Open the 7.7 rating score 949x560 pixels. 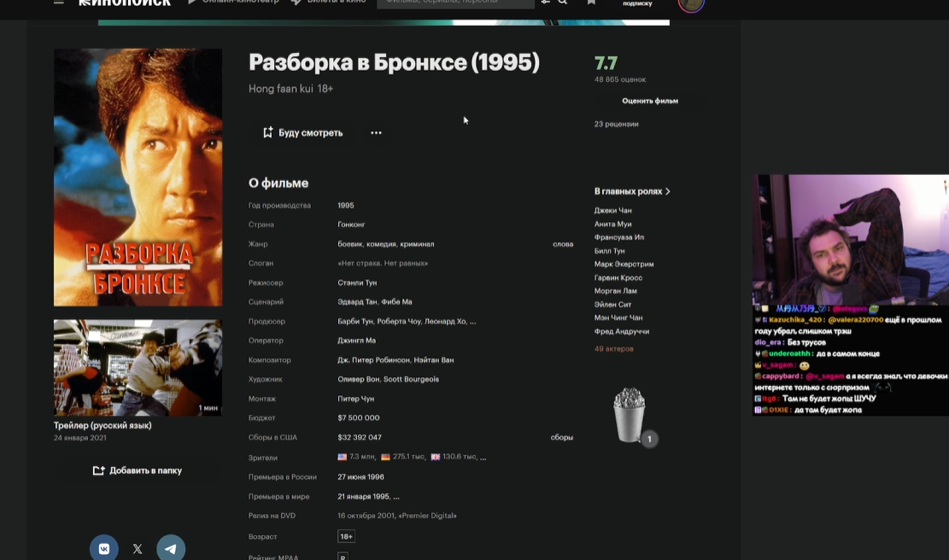click(x=606, y=63)
